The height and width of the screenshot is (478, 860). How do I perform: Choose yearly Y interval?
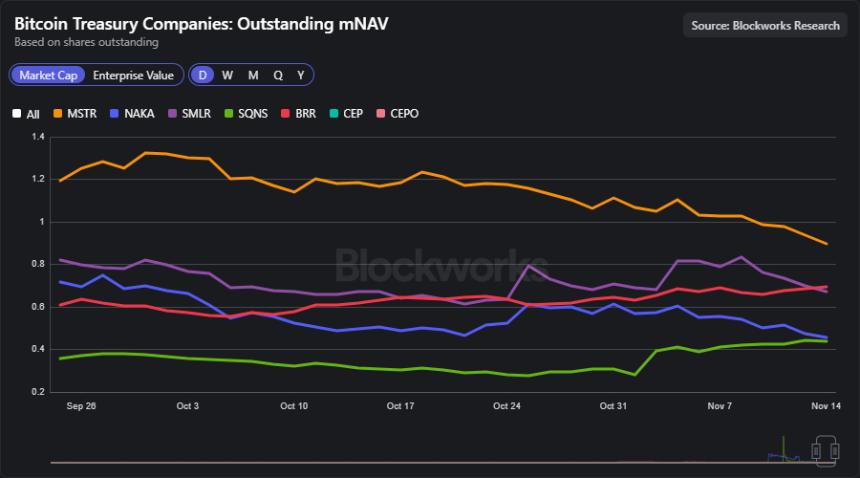(300, 75)
